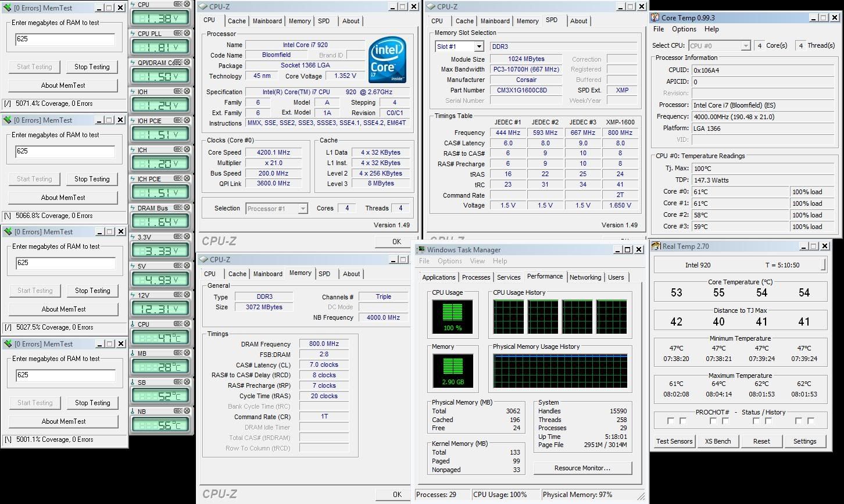Close the DRAM Bus voltage widget
Image resolution: width=844 pixels, height=504 pixels.
187,208
